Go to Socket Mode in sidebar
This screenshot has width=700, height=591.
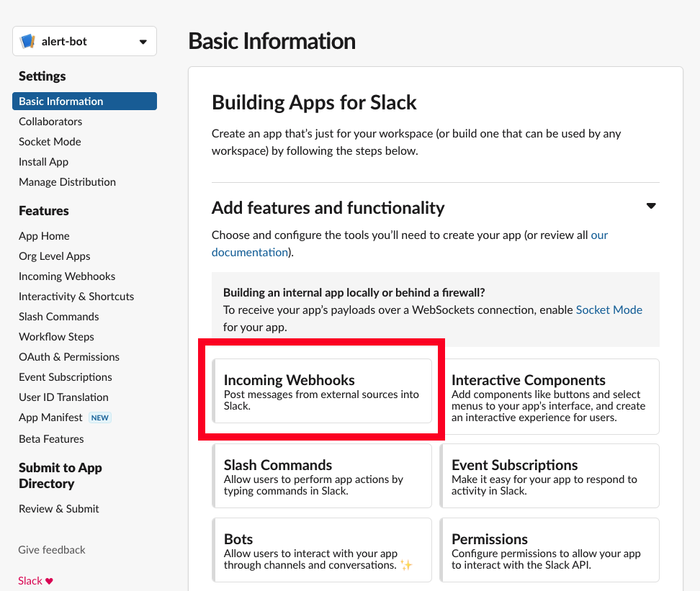click(50, 142)
